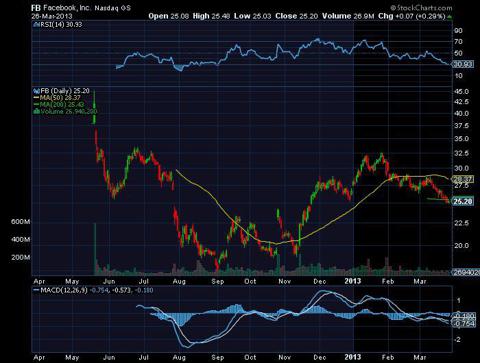Click the RSI scale value 10
Screen dimensions: 480x363
click(459, 76)
